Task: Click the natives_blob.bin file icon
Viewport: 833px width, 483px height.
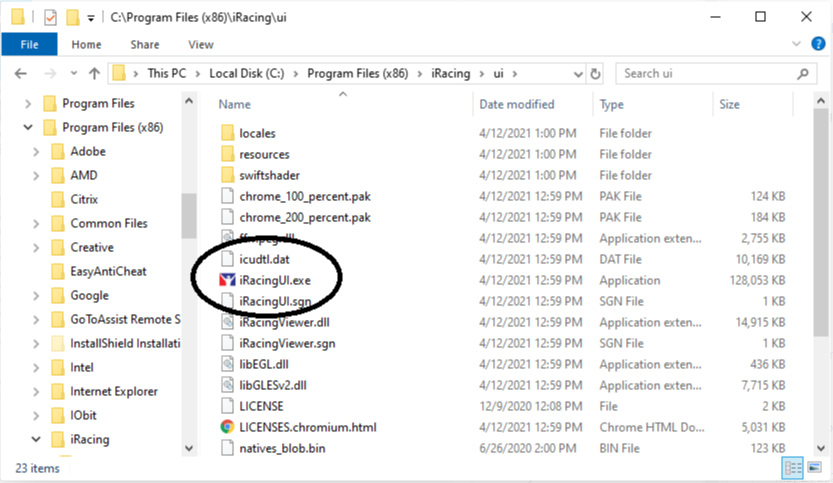Action: [227, 448]
